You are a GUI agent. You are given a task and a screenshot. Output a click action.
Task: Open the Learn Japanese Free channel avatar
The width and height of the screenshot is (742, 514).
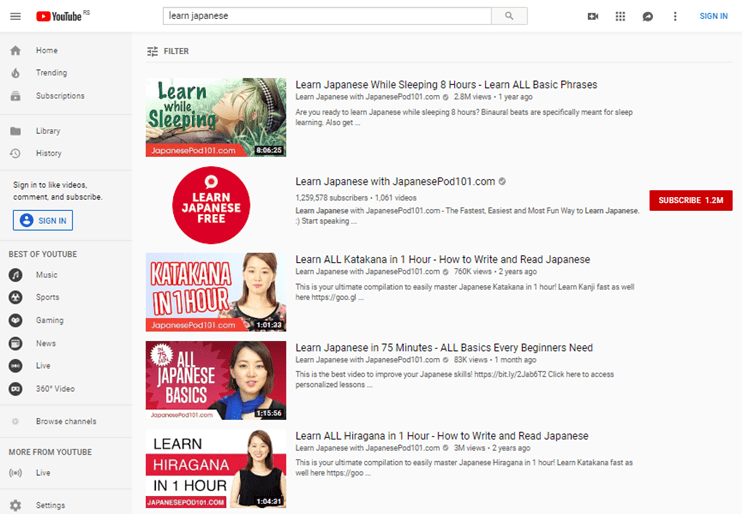(x=211, y=205)
